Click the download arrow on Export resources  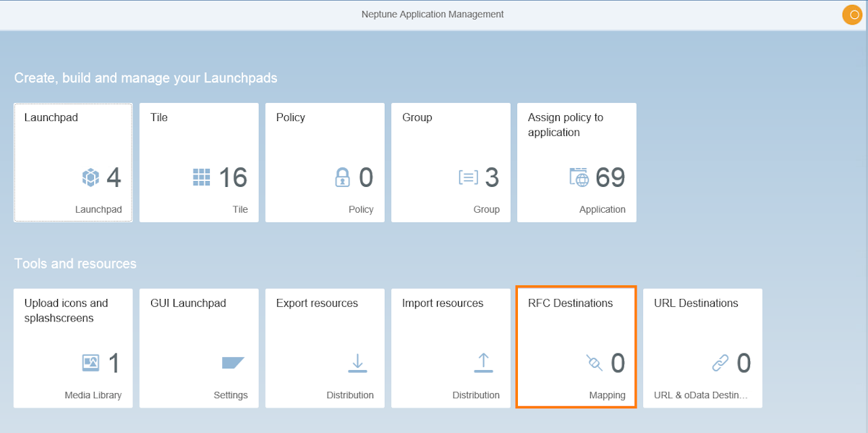pyautogui.click(x=357, y=363)
